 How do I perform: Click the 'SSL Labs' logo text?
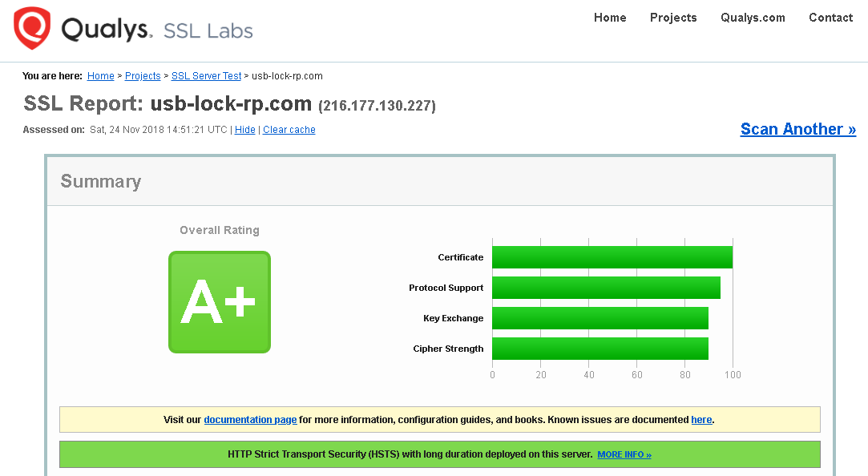(208, 31)
